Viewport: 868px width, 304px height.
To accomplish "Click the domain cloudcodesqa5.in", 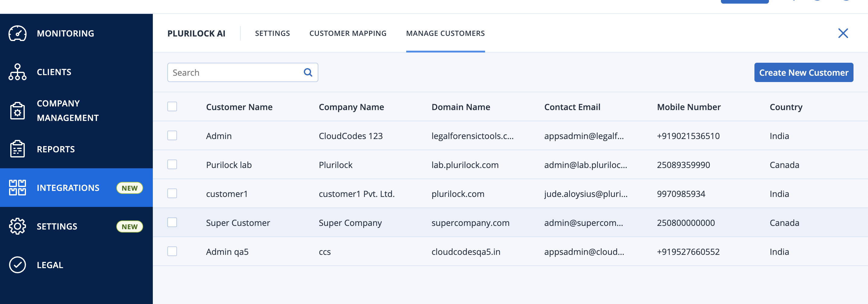I will pyautogui.click(x=466, y=252).
